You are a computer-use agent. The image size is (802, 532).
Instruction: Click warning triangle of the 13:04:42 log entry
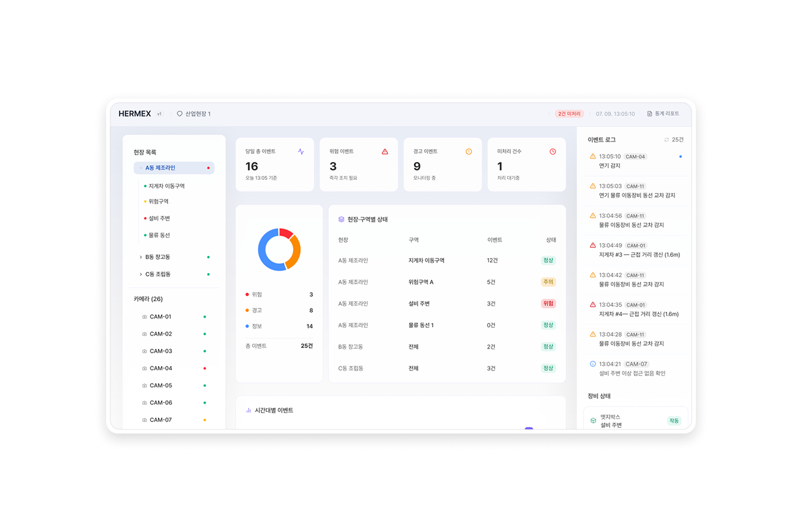593,275
